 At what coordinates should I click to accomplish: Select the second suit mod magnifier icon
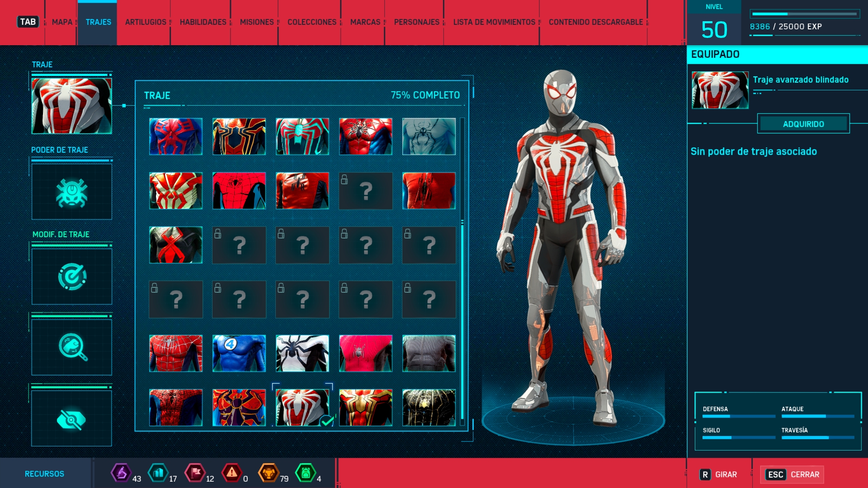(x=71, y=347)
